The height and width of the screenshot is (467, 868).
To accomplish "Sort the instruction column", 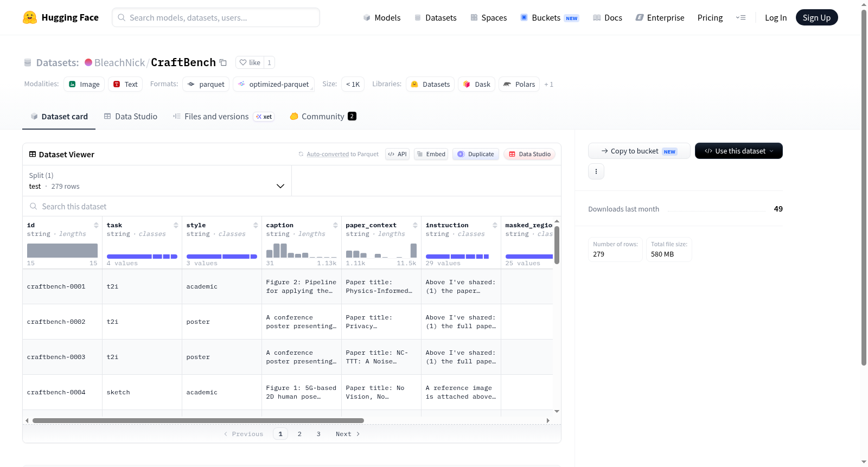I will coord(495,225).
